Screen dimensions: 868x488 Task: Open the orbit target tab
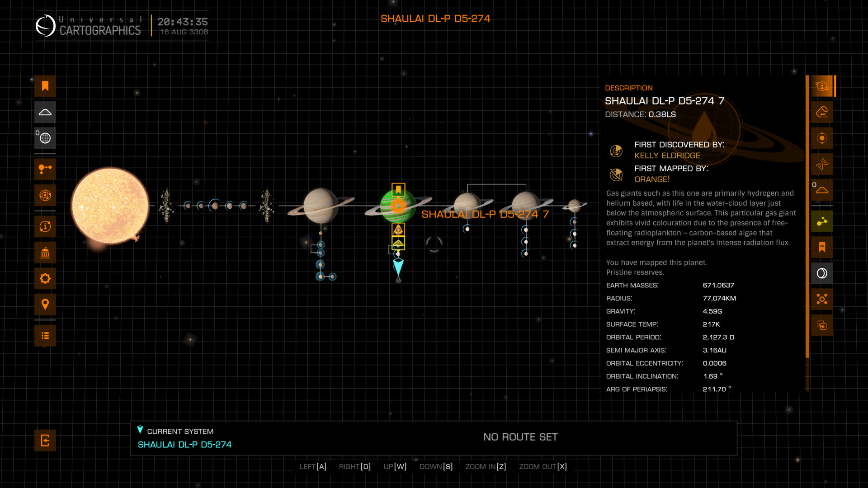click(x=822, y=138)
